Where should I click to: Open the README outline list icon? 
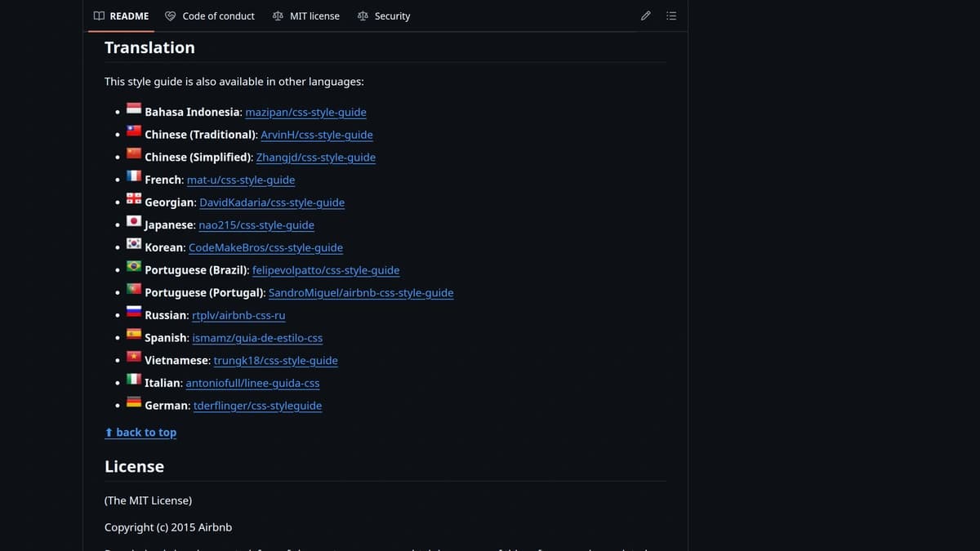pyautogui.click(x=671, y=16)
